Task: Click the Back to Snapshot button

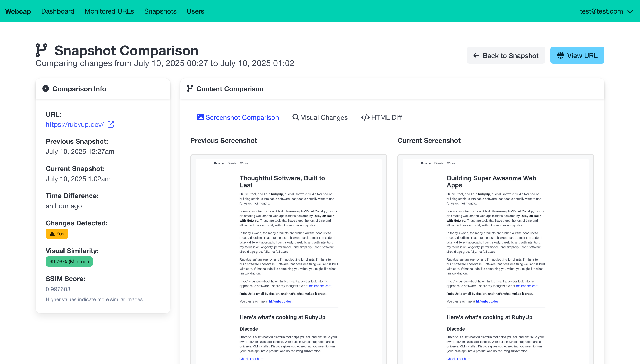Action: click(506, 55)
